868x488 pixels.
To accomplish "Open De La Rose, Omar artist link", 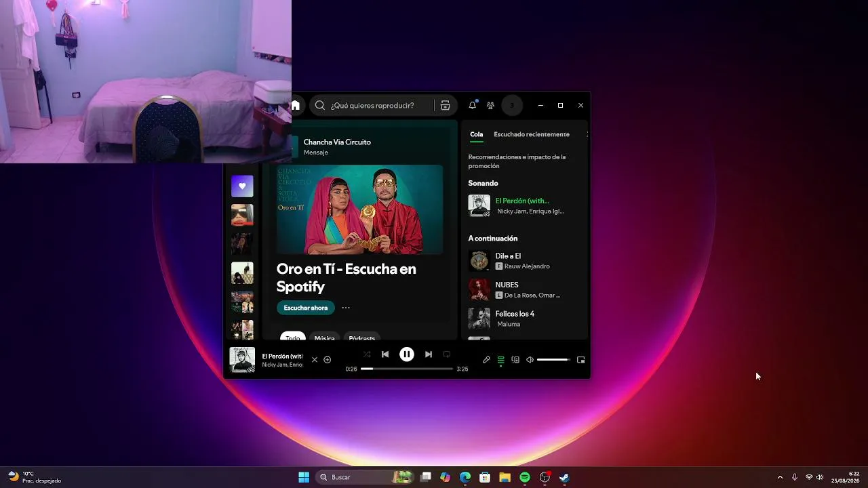I will point(532,296).
